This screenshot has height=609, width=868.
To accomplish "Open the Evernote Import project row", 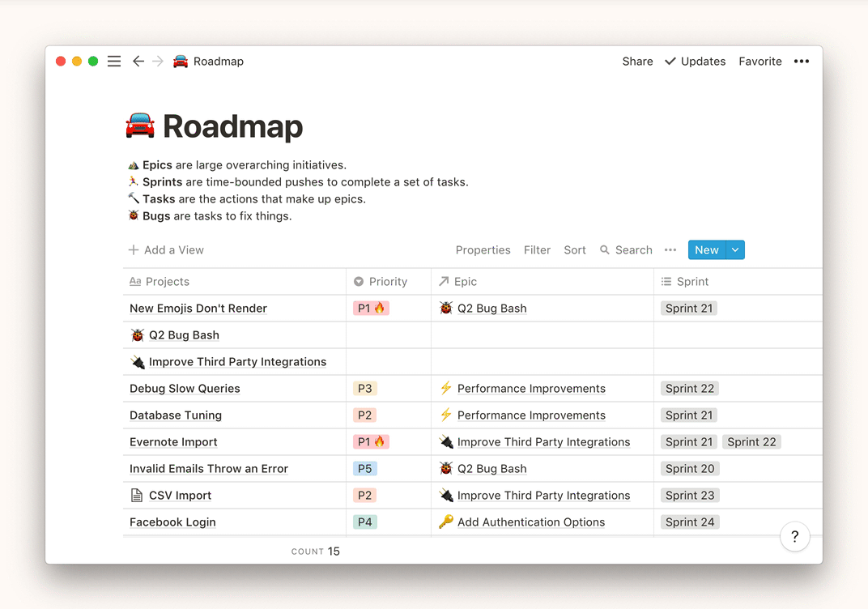I will click(173, 442).
